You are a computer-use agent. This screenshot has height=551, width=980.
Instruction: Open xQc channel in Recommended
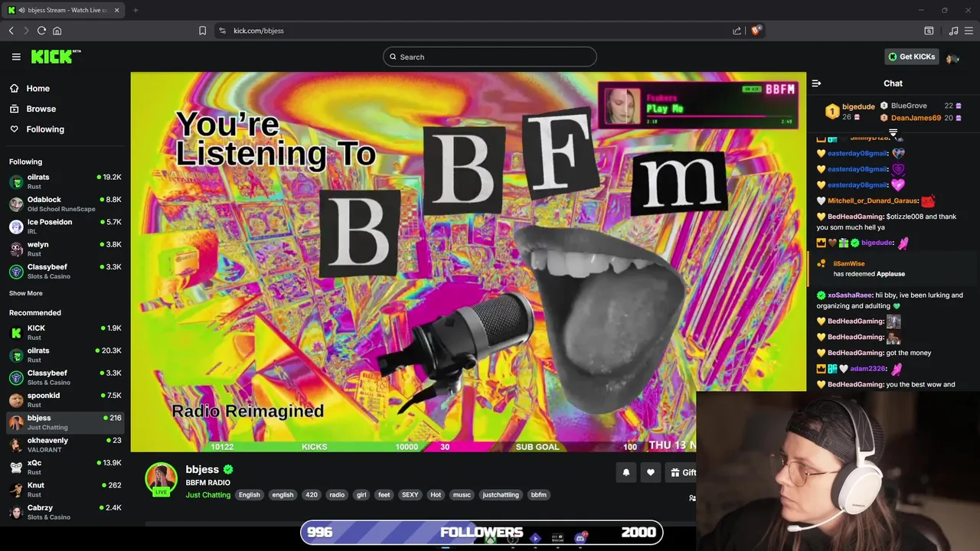click(65, 467)
